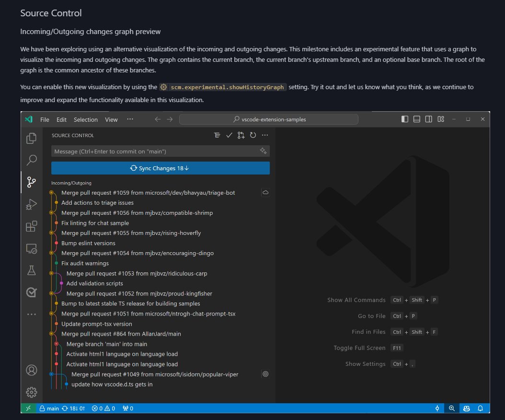Image resolution: width=505 pixels, height=420 pixels.
Task: Open the Remote Explorer view
Action: 31,248
